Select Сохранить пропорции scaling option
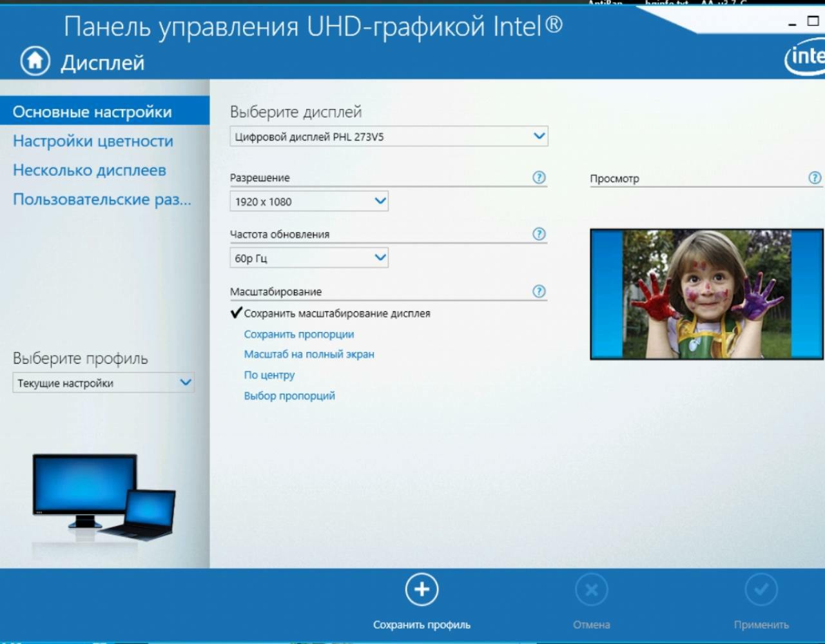The width and height of the screenshot is (825, 644). click(x=299, y=334)
